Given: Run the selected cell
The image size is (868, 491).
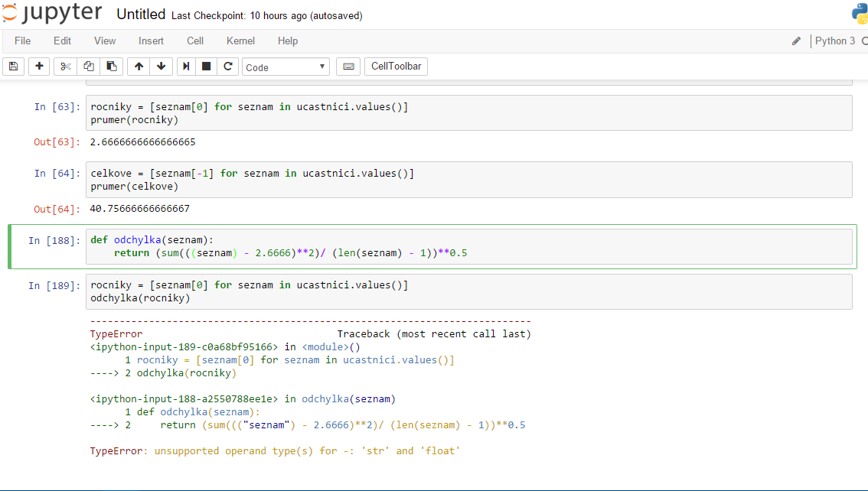Looking at the screenshot, I should (x=186, y=67).
